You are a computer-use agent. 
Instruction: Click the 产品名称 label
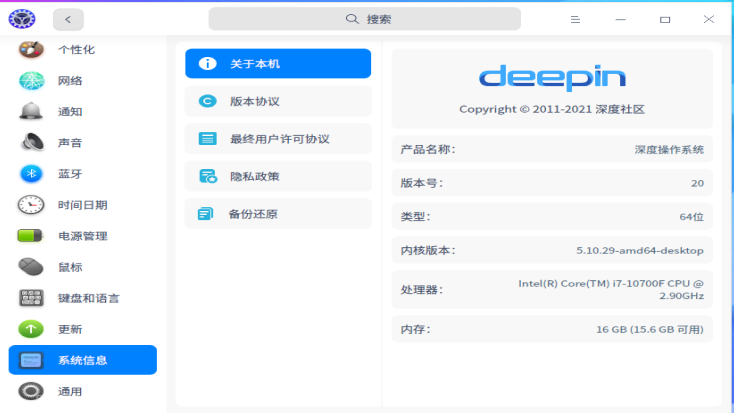(x=428, y=149)
